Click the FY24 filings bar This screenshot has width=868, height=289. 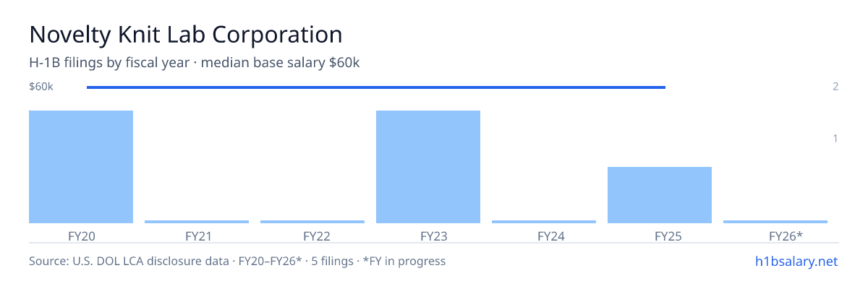[x=544, y=222]
